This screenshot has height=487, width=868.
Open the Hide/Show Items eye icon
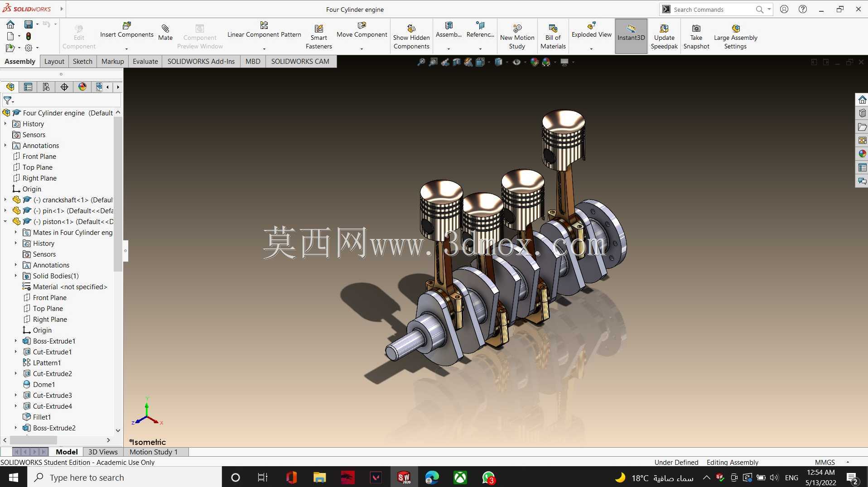point(516,62)
